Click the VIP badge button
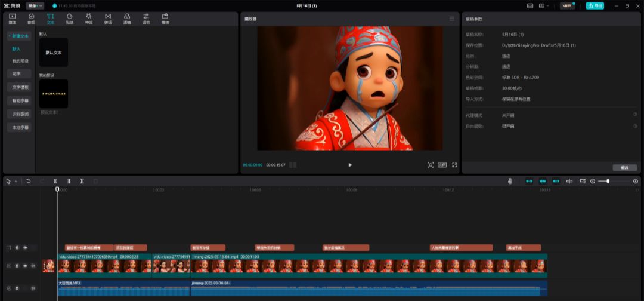Screen dimensions: 644x301 [x=567, y=6]
